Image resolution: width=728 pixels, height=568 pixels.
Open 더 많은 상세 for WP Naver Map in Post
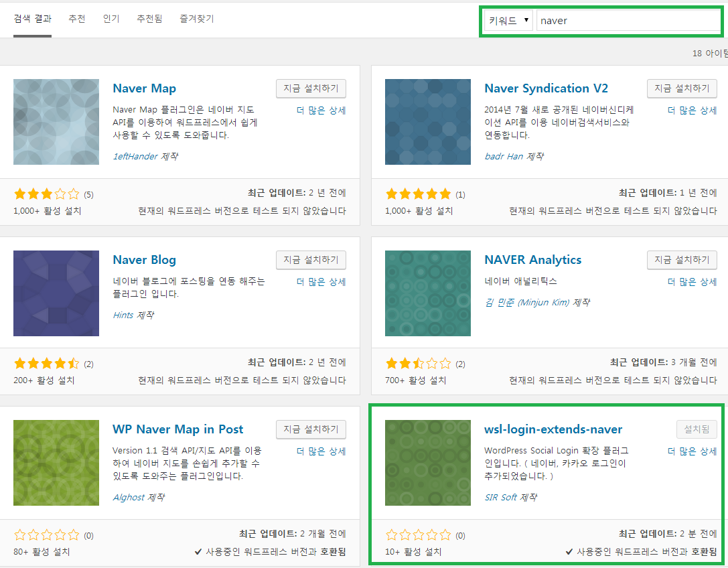point(321,451)
